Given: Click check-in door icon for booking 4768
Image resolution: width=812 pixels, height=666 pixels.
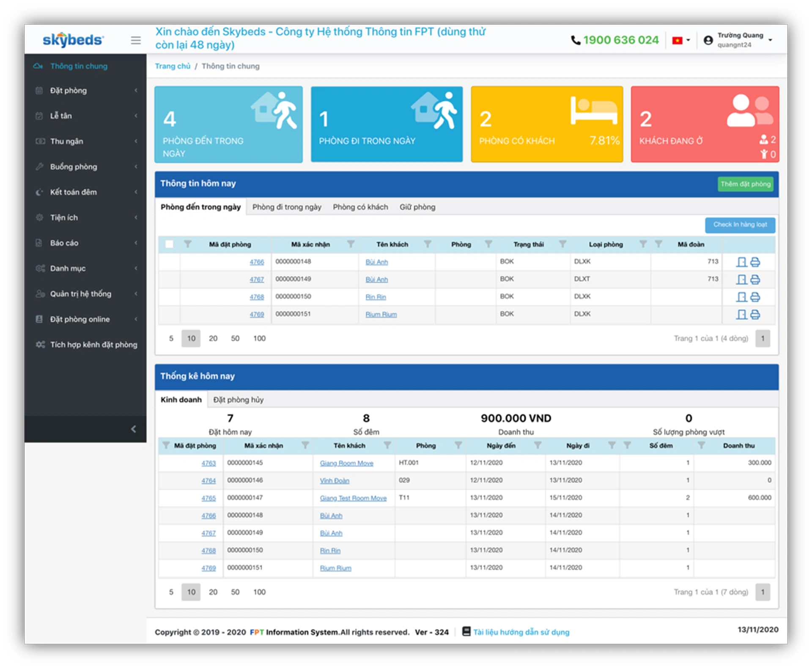Looking at the screenshot, I should point(741,297).
